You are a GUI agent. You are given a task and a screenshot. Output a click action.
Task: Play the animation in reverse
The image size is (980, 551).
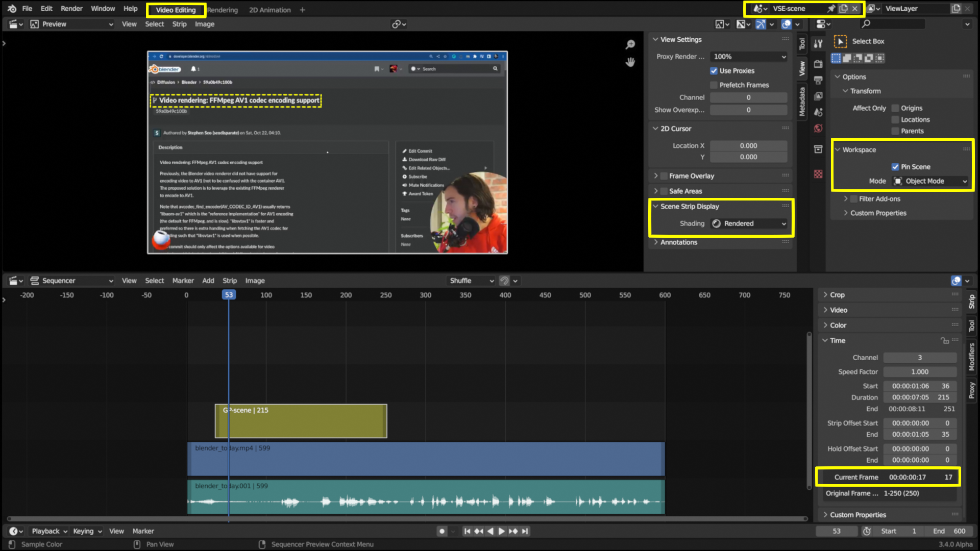490,531
